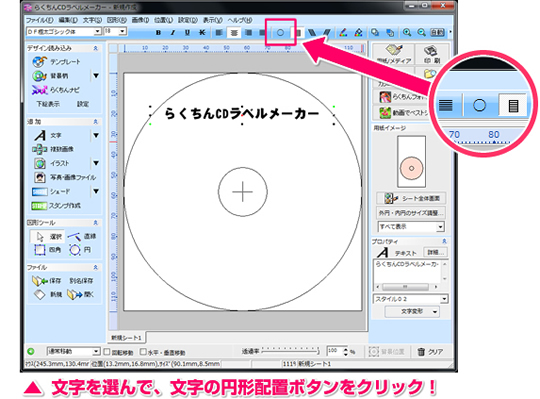Image resolution: width=540 pixels, height=399 pixels.
Task: Click the text content field in properties
Action: click(x=407, y=271)
